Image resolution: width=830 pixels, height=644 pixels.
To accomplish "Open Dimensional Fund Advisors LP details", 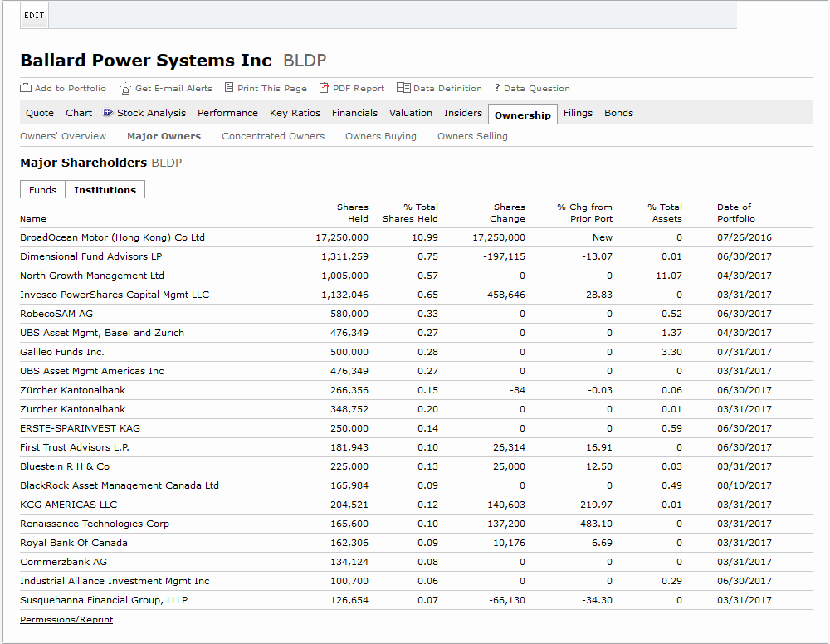I will click(x=90, y=256).
